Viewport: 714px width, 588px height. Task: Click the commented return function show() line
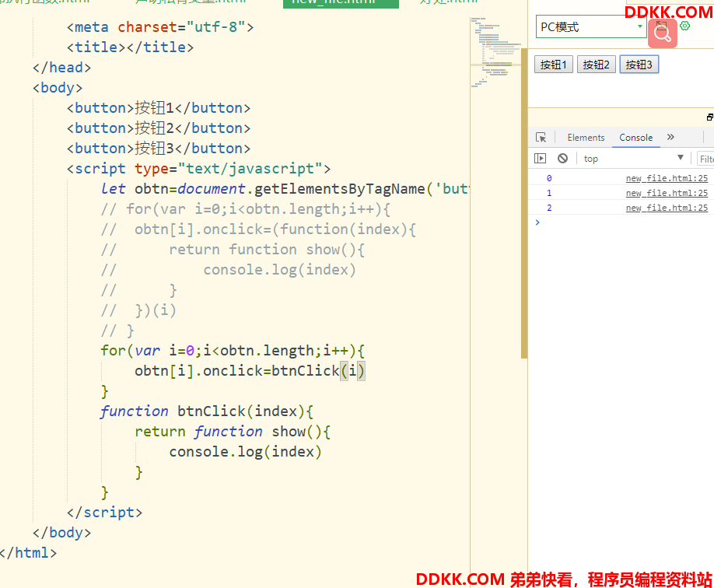click(x=233, y=250)
